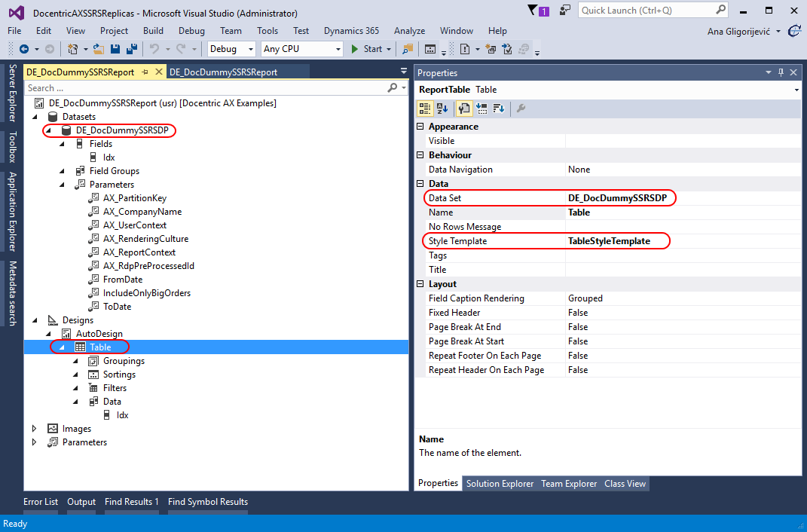Open Find Symbol Results tab
The width and height of the screenshot is (807, 532).
tap(208, 502)
